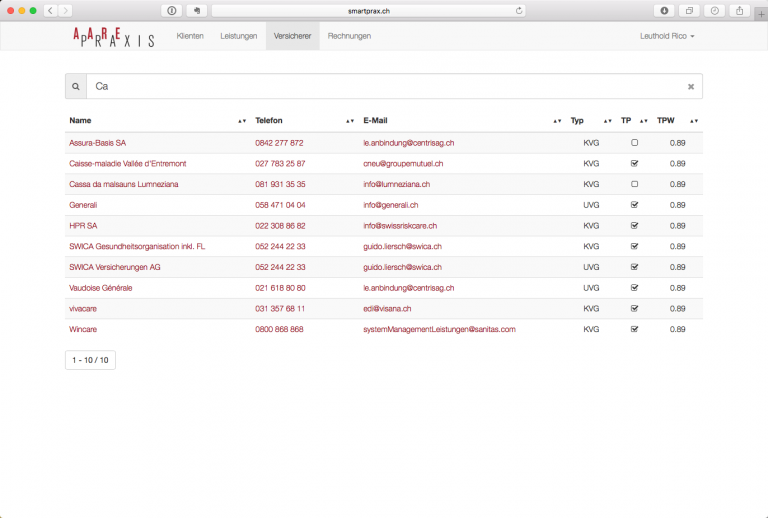The height and width of the screenshot is (518, 768).
Task: Click email info@generali.ch
Action: point(391,205)
